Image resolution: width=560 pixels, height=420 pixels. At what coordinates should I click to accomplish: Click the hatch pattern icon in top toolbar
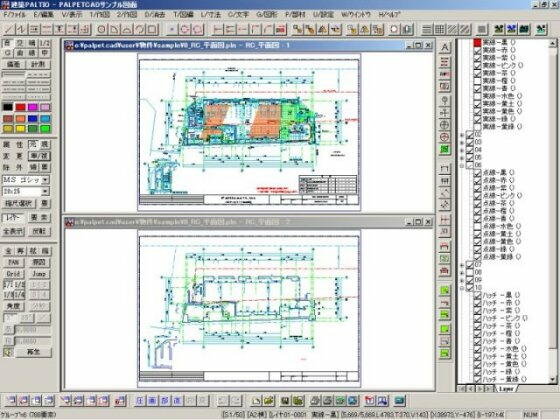[x=452, y=29]
